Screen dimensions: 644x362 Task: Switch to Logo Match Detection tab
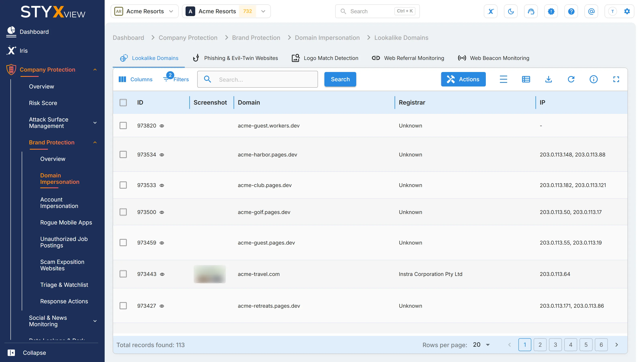click(x=325, y=58)
